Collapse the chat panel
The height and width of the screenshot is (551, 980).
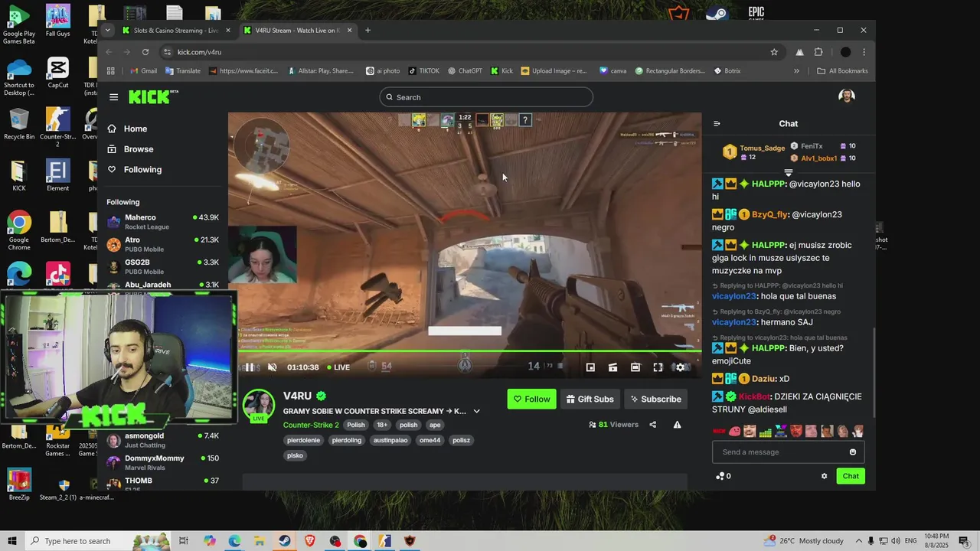(x=717, y=123)
